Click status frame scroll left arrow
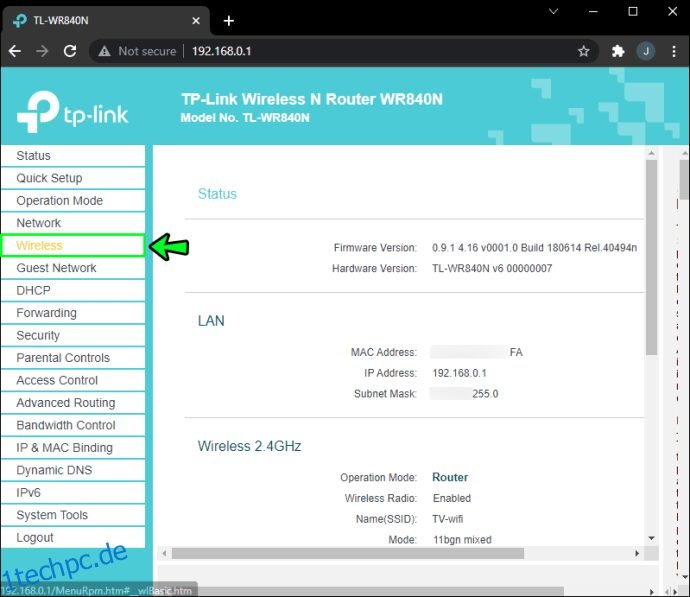 pyautogui.click(x=164, y=553)
